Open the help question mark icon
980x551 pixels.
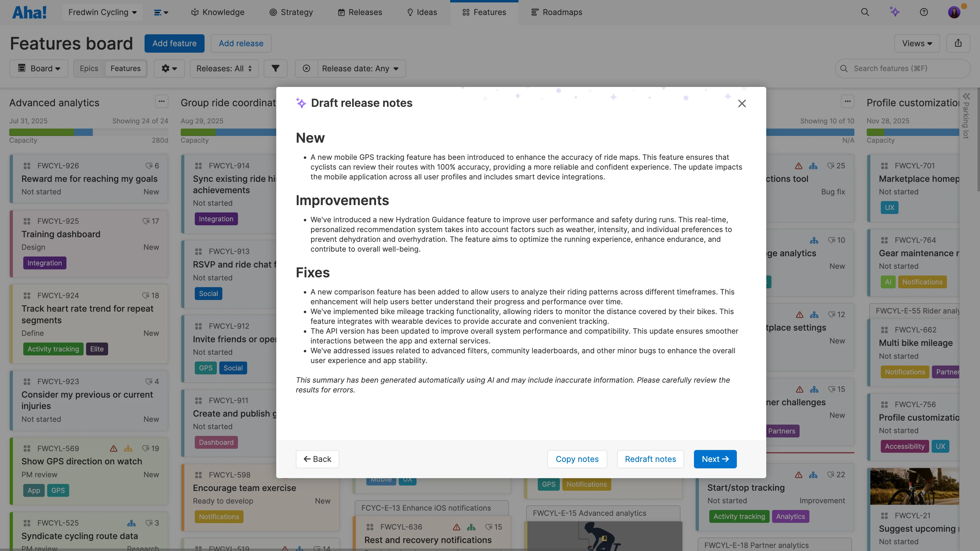click(924, 12)
